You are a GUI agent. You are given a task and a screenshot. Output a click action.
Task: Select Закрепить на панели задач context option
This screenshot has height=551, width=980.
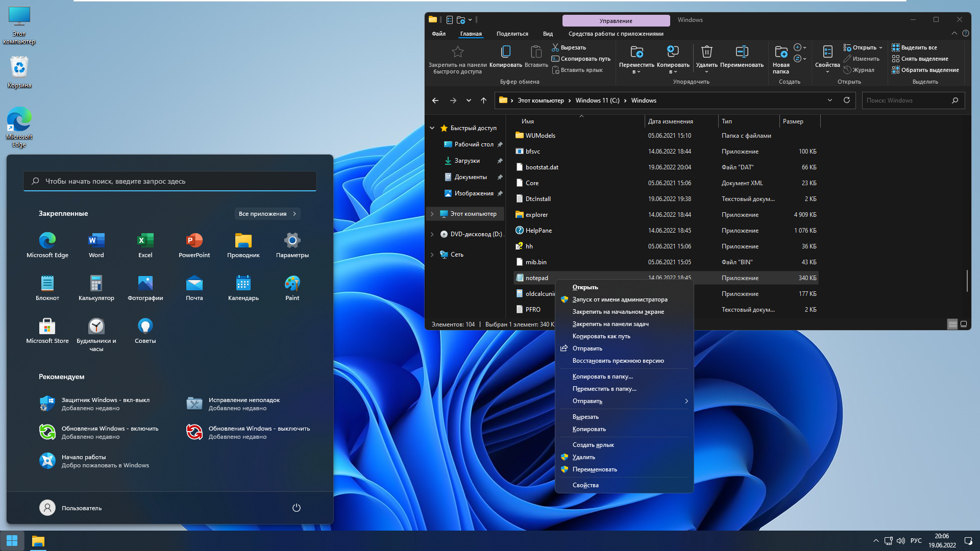[610, 323]
